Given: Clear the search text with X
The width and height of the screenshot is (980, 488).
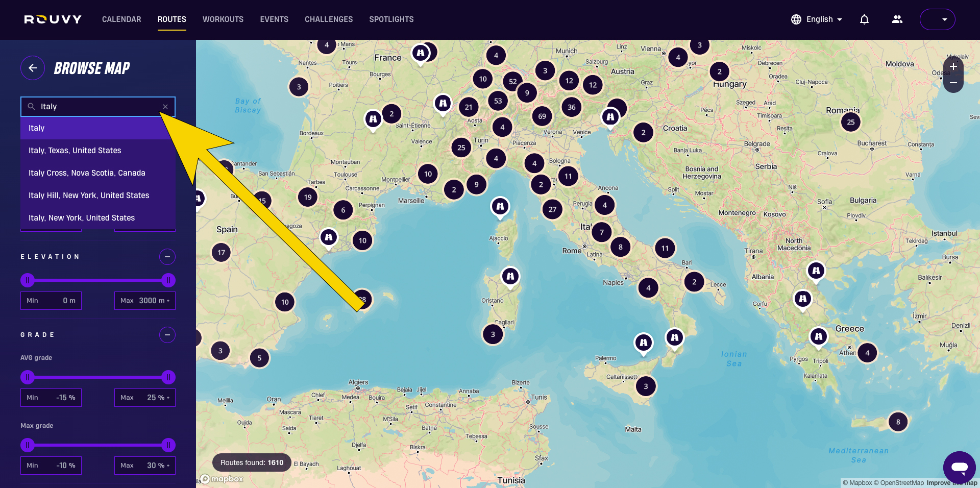Looking at the screenshot, I should click(165, 107).
